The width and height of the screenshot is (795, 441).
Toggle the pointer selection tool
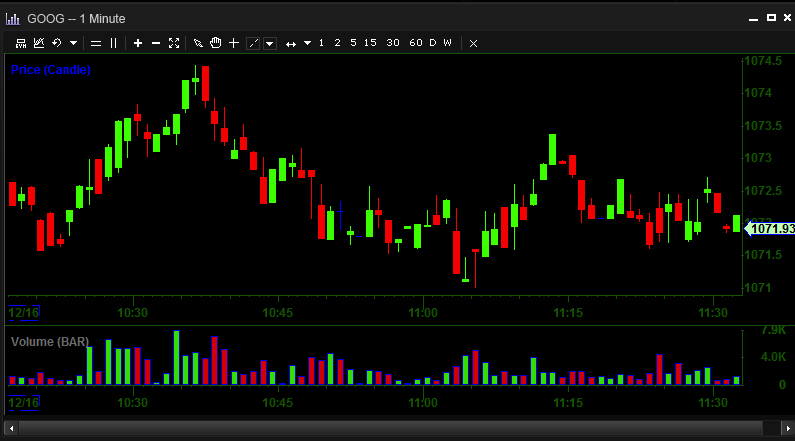coord(198,44)
